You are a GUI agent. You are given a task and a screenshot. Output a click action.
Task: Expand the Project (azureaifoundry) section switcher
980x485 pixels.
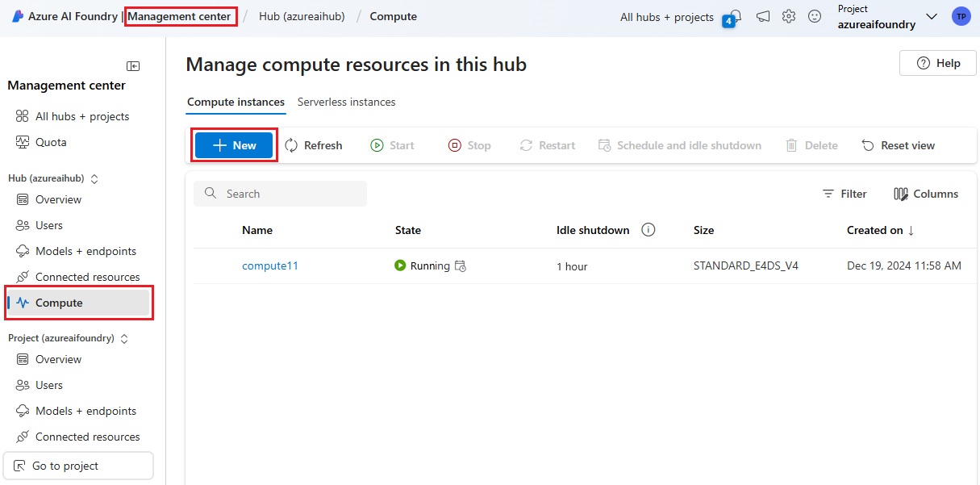(124, 339)
